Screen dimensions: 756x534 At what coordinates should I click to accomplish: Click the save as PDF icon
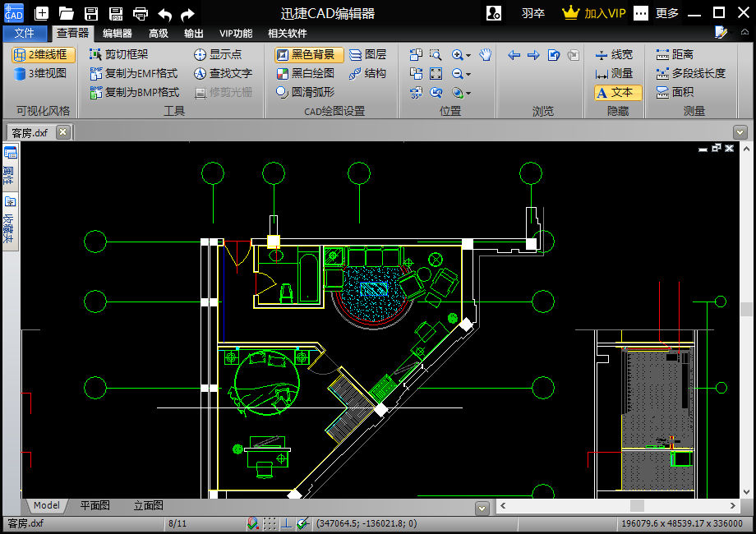(x=116, y=13)
